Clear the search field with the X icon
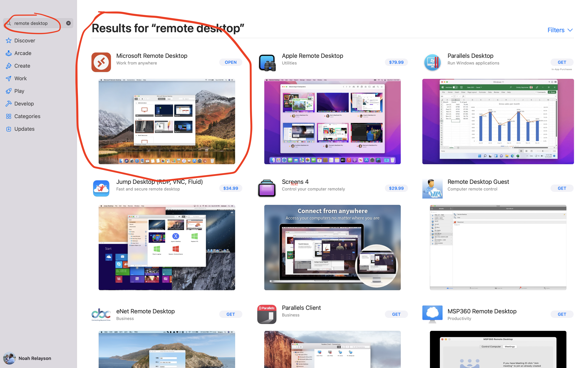Viewport: 588px width, 368px height. click(x=68, y=23)
